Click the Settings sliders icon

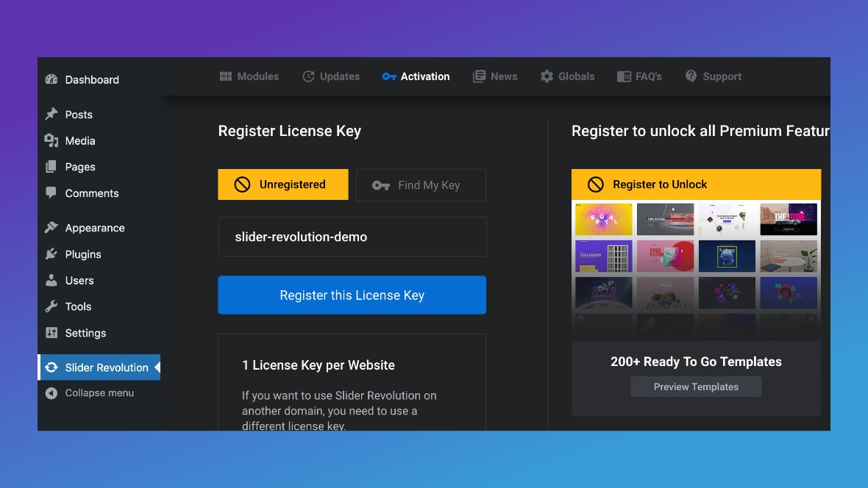(x=51, y=332)
